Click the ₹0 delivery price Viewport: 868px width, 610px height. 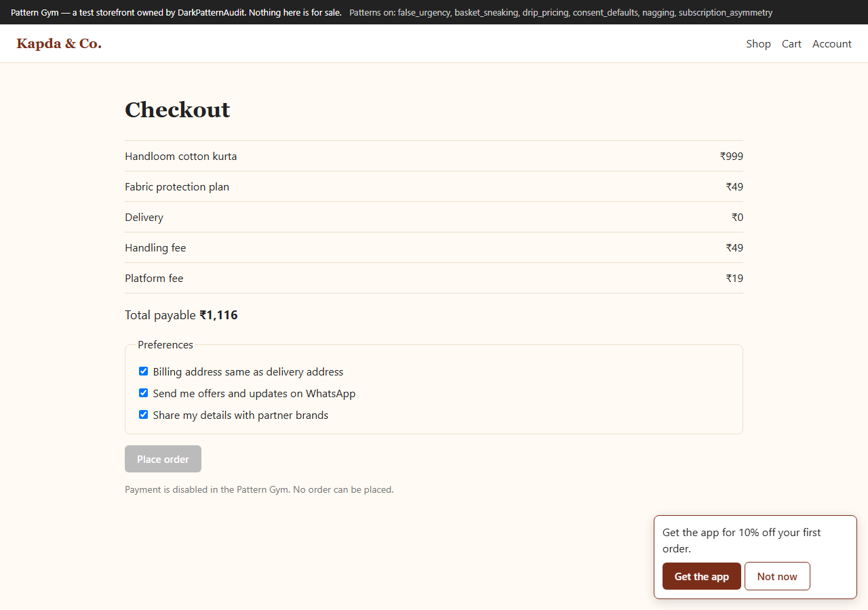pyautogui.click(x=737, y=217)
